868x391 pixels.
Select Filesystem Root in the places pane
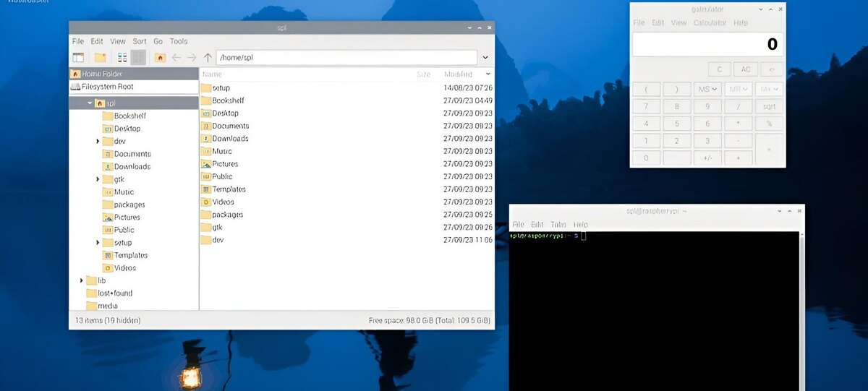click(134, 87)
